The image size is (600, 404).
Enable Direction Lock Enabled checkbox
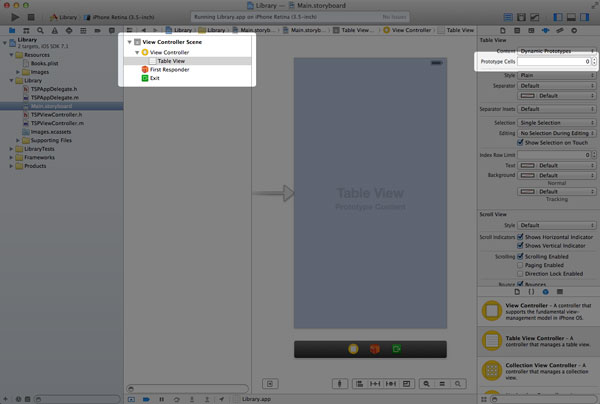click(x=520, y=274)
